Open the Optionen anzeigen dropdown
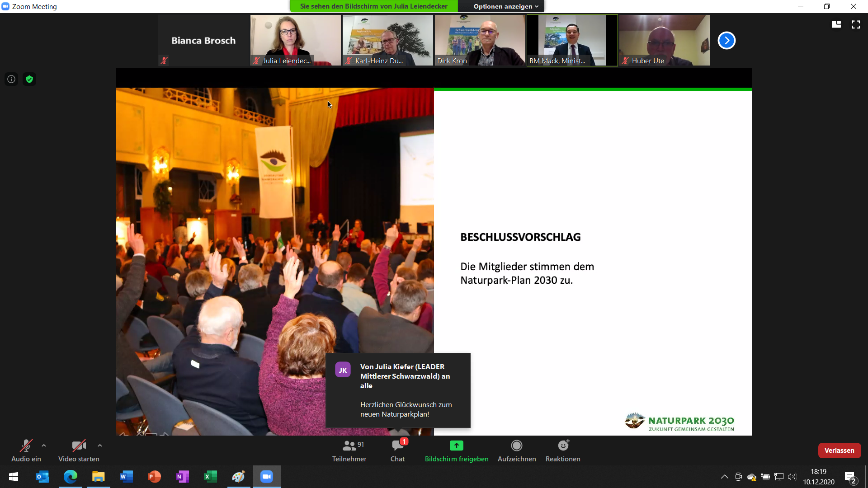This screenshot has height=488, width=868. [505, 6]
